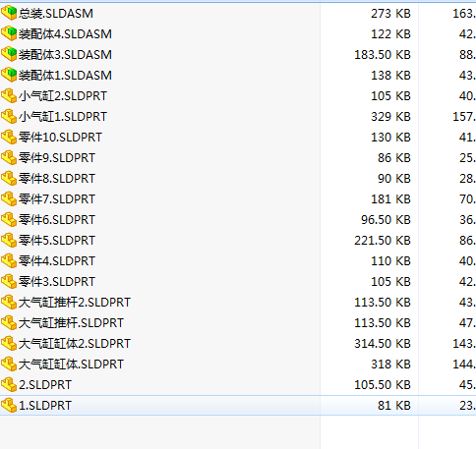The width and height of the screenshot is (476, 449).
Task: Click the 大气缸推杆.SLDPRT part icon
Action: pyautogui.click(x=9, y=322)
